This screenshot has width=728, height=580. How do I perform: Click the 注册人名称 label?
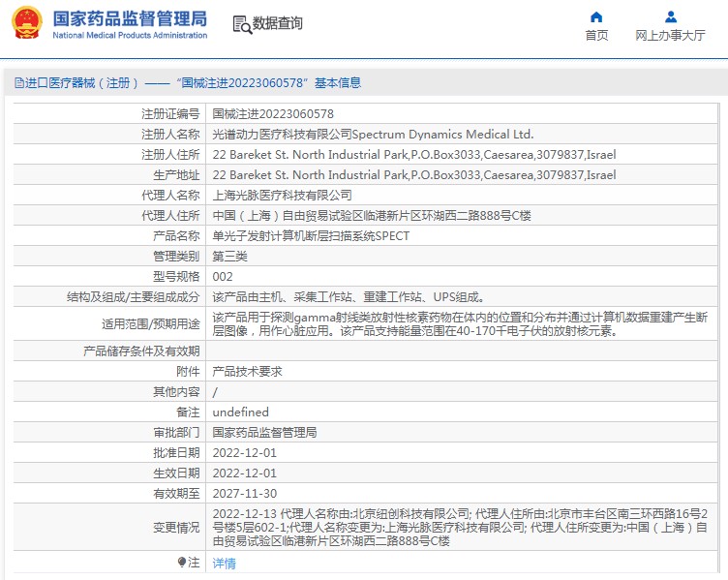click(x=170, y=135)
